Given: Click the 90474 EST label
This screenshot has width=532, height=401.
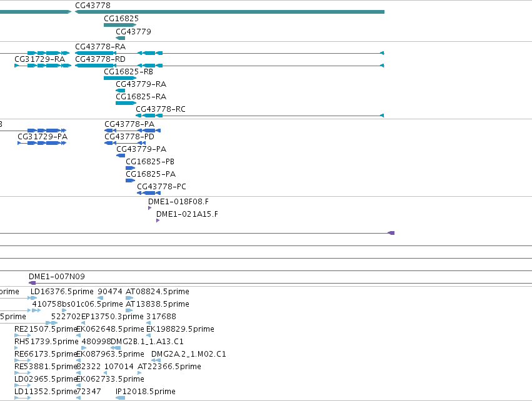Looking at the screenshot, I should click(110, 292).
